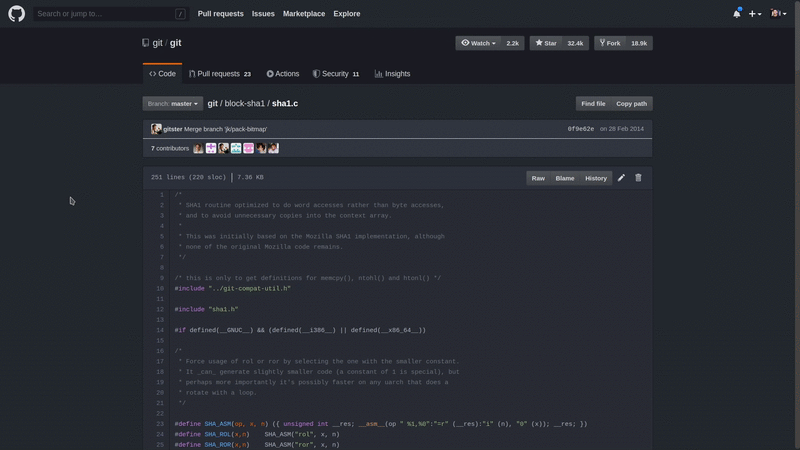The height and width of the screenshot is (450, 800).
Task: Click the "../git-compat-util.h" include string
Action: tap(249, 289)
